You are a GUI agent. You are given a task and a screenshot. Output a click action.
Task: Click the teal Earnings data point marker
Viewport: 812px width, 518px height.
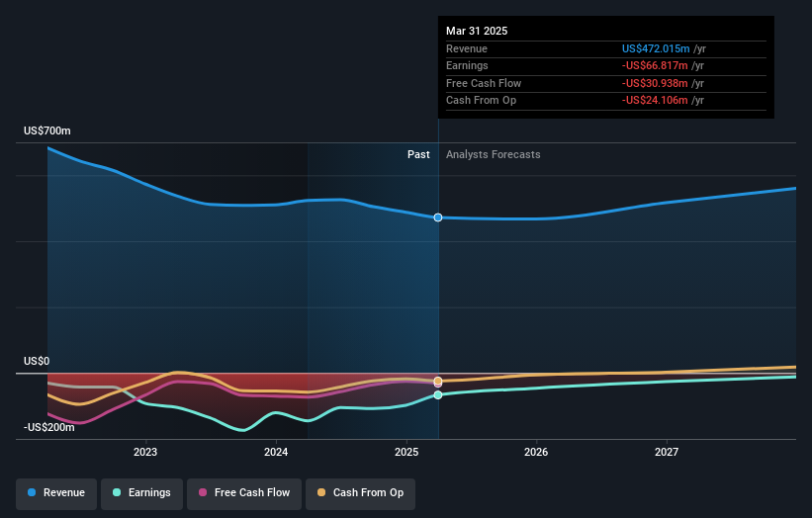[x=438, y=394]
